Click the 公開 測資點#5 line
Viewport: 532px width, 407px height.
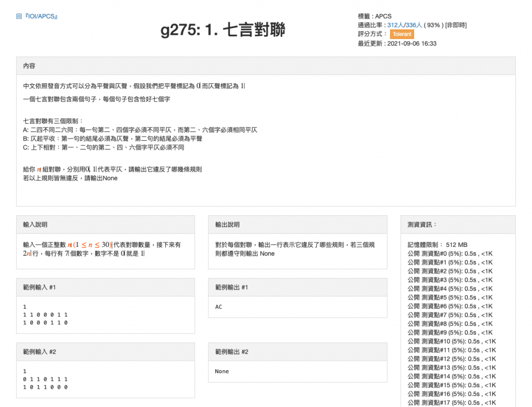click(x=450, y=297)
